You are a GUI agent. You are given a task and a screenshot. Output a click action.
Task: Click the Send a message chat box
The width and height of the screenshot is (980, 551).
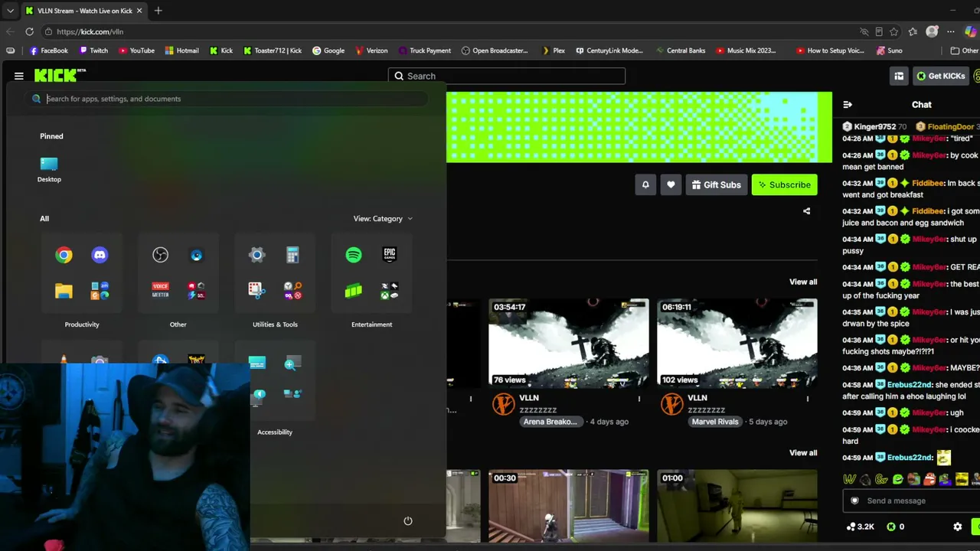coord(911,501)
